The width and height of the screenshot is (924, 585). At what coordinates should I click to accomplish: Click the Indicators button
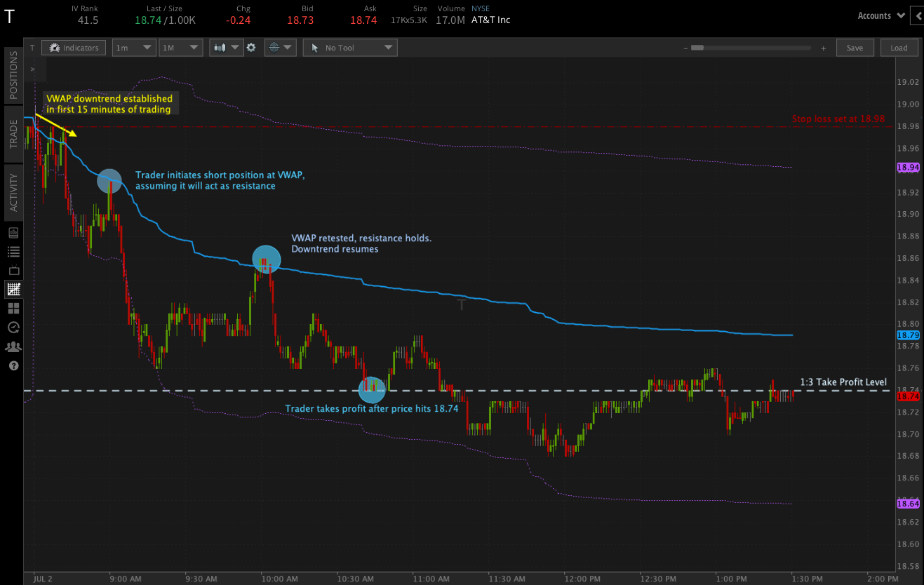[73, 47]
